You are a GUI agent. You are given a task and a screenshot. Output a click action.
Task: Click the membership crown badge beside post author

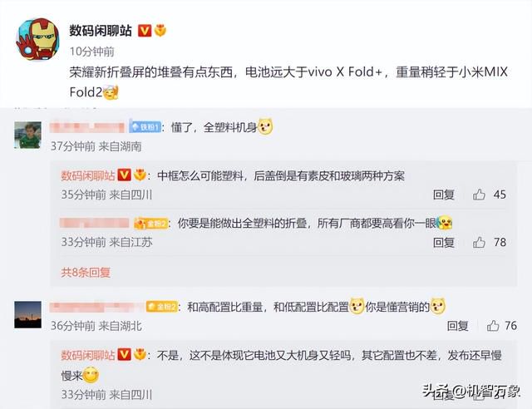point(160,32)
